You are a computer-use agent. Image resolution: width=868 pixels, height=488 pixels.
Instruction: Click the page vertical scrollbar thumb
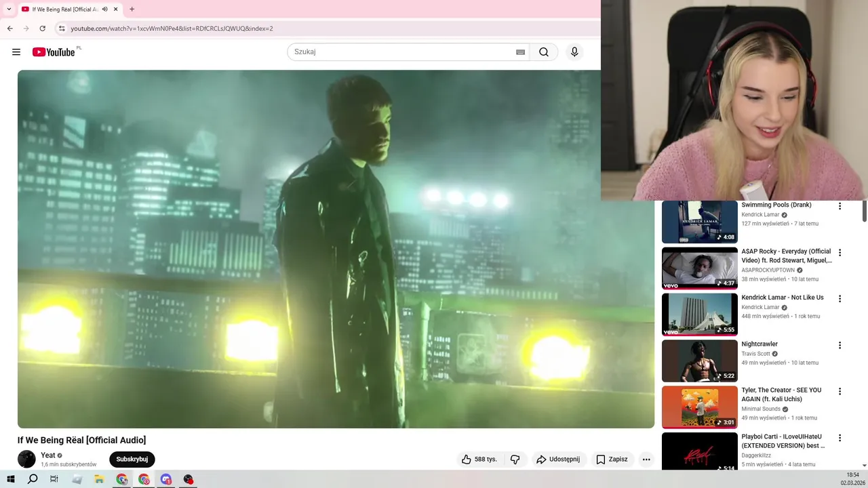pos(865,211)
